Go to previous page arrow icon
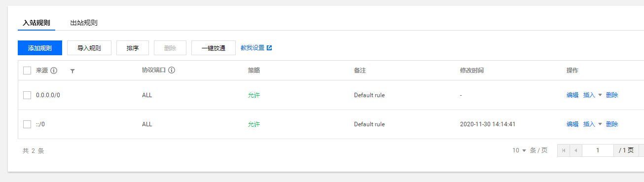Viewport: 644px width, 182px height. [575, 150]
